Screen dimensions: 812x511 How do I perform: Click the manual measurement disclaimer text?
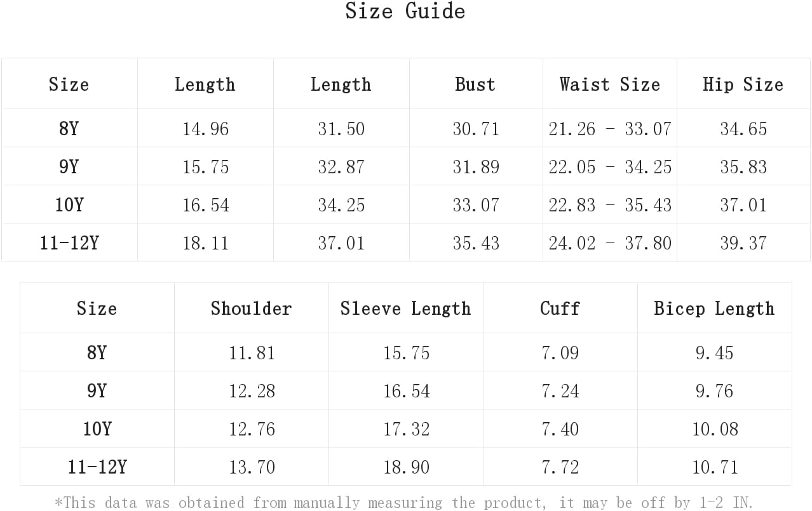tap(403, 503)
